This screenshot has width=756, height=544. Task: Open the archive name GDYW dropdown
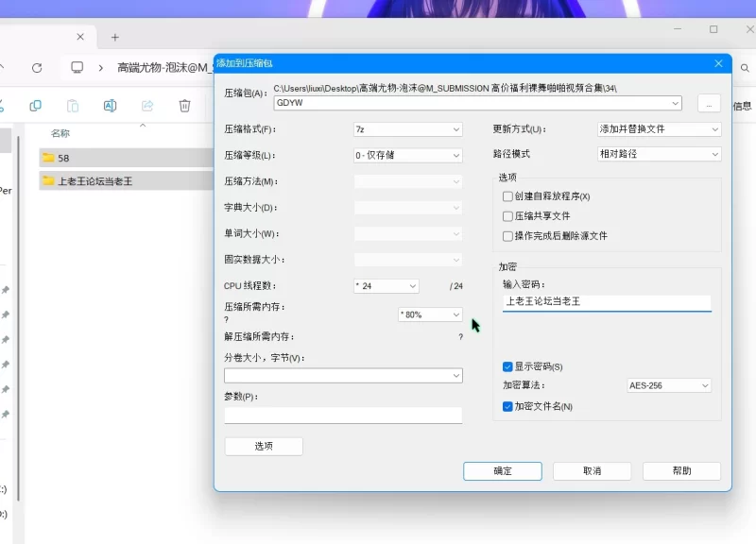[675, 103]
